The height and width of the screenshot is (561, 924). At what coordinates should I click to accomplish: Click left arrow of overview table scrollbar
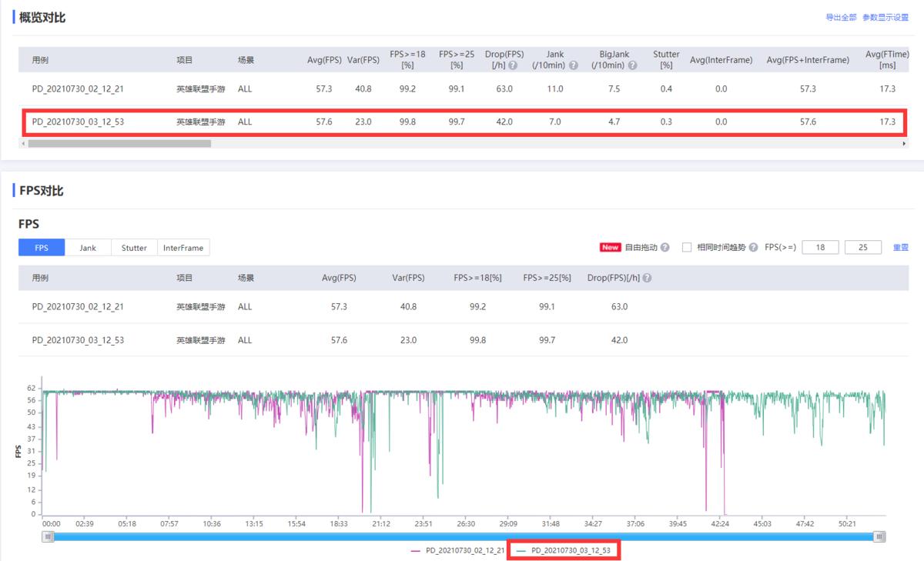click(23, 143)
